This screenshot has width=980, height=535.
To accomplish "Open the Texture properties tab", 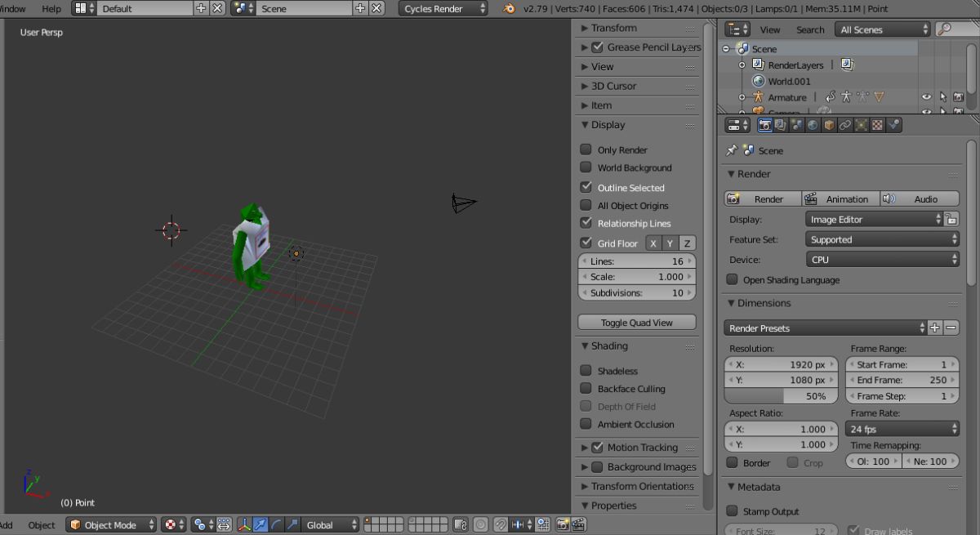I will tap(877, 125).
